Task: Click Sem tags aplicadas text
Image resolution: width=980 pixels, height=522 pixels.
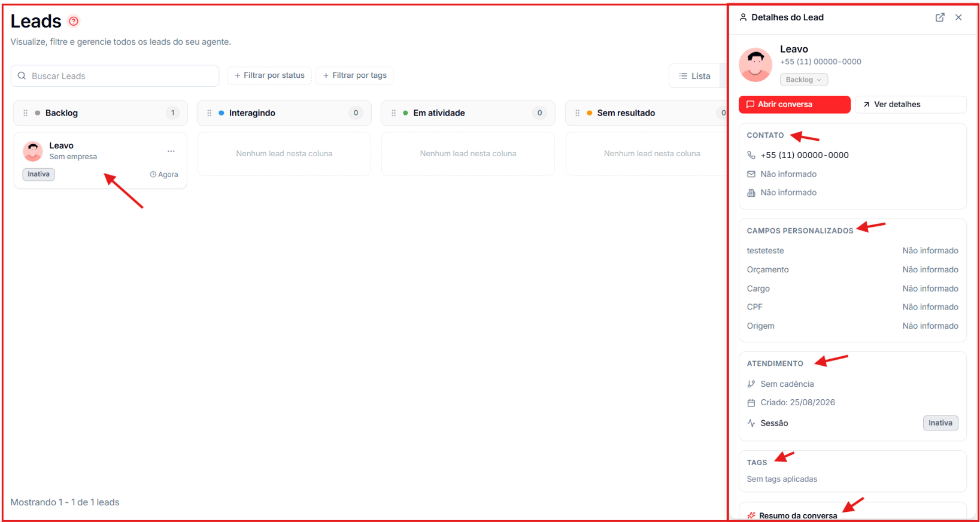Action: [x=782, y=479]
